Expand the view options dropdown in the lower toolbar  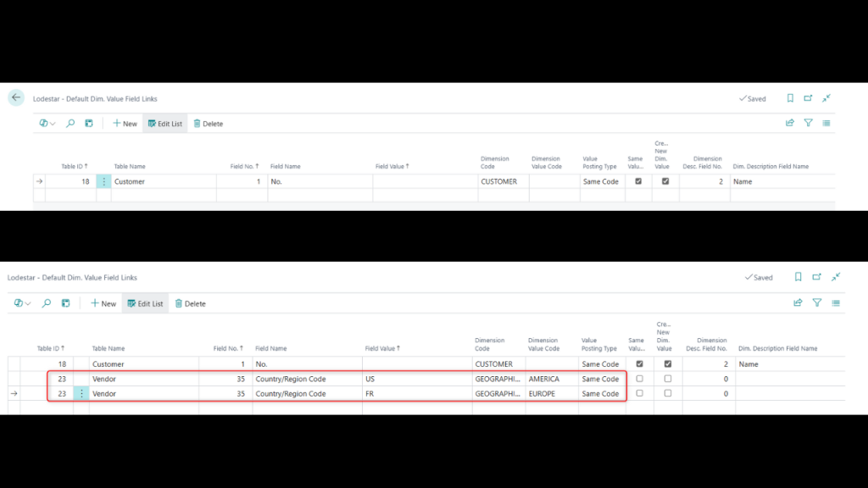(x=23, y=303)
